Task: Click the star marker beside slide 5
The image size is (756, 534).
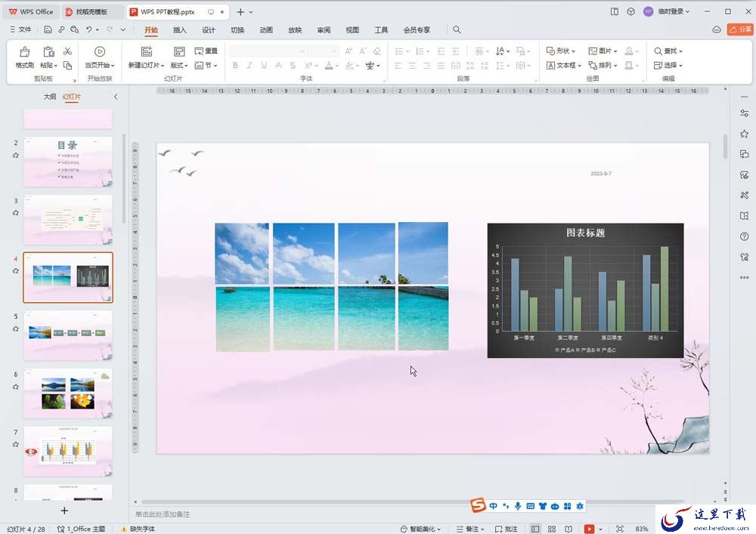Action: click(x=16, y=329)
